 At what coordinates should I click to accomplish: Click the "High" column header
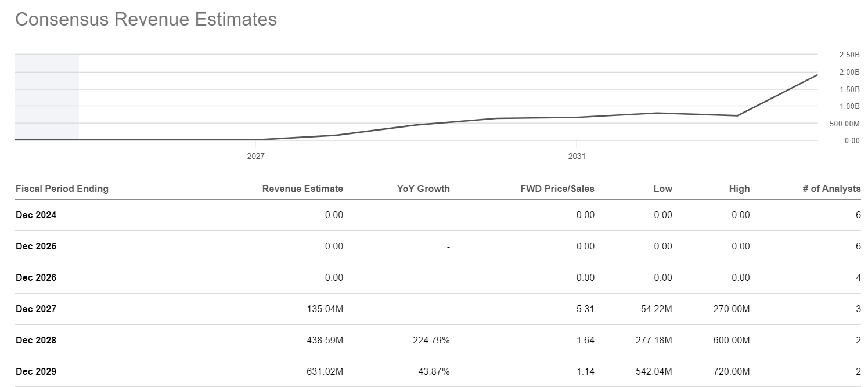(x=739, y=189)
